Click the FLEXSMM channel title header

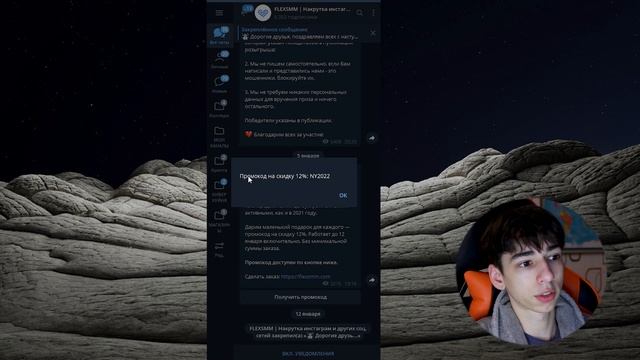(312, 9)
